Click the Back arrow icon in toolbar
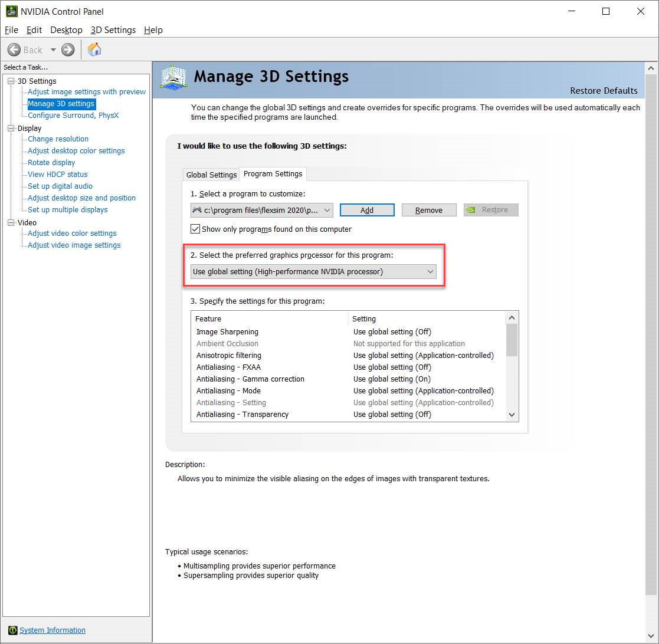659x644 pixels. [x=14, y=50]
